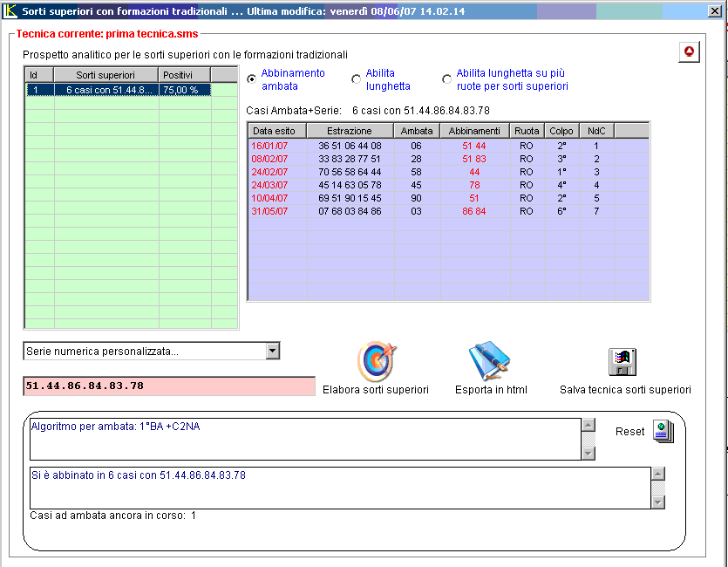The height and width of the screenshot is (567, 728).
Task: Click the NdC column header
Action: coord(596,131)
